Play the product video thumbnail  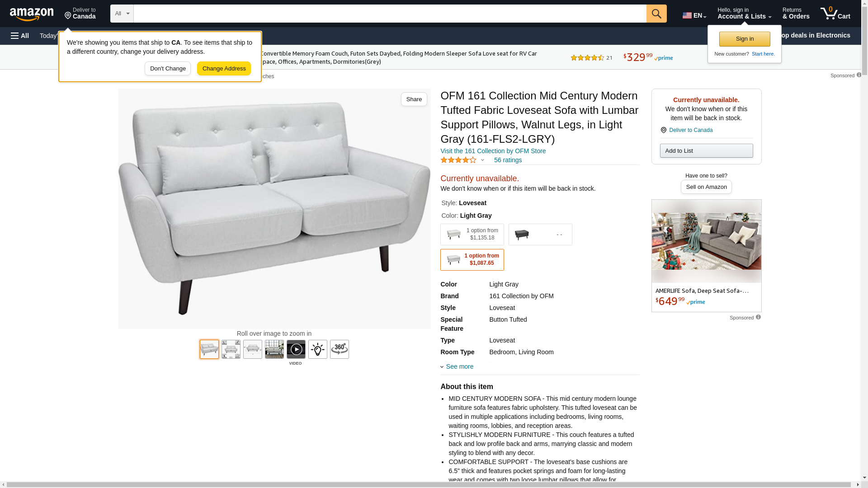tap(296, 349)
